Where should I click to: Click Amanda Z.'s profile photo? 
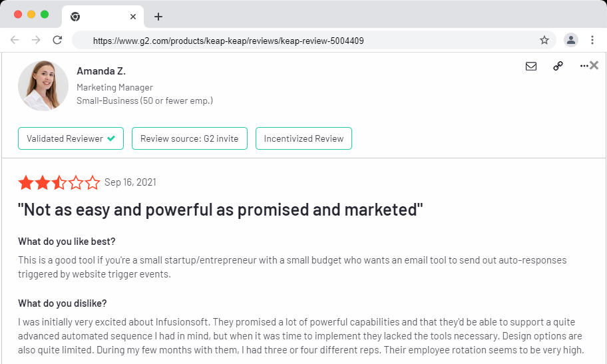click(x=43, y=86)
